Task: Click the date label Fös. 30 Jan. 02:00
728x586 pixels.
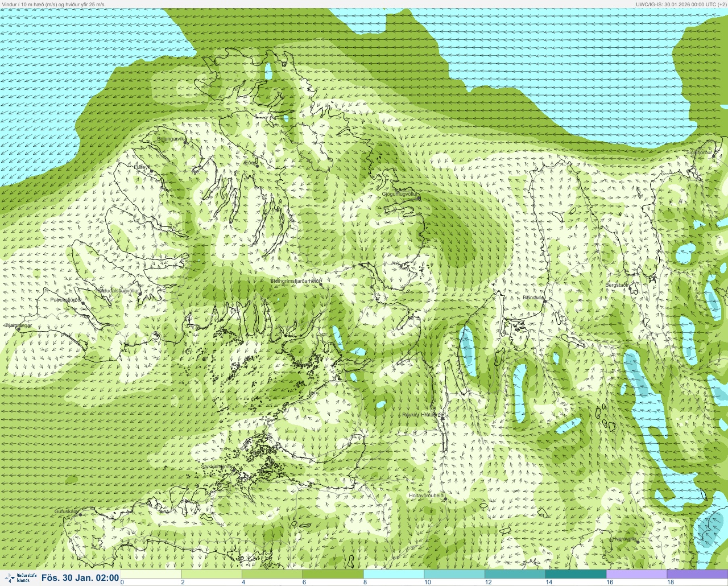Action: (x=80, y=578)
